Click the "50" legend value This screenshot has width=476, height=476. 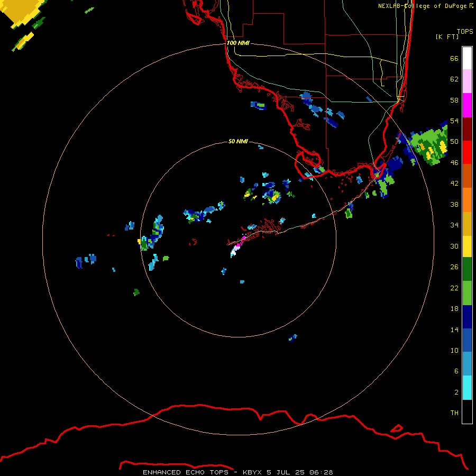point(454,142)
